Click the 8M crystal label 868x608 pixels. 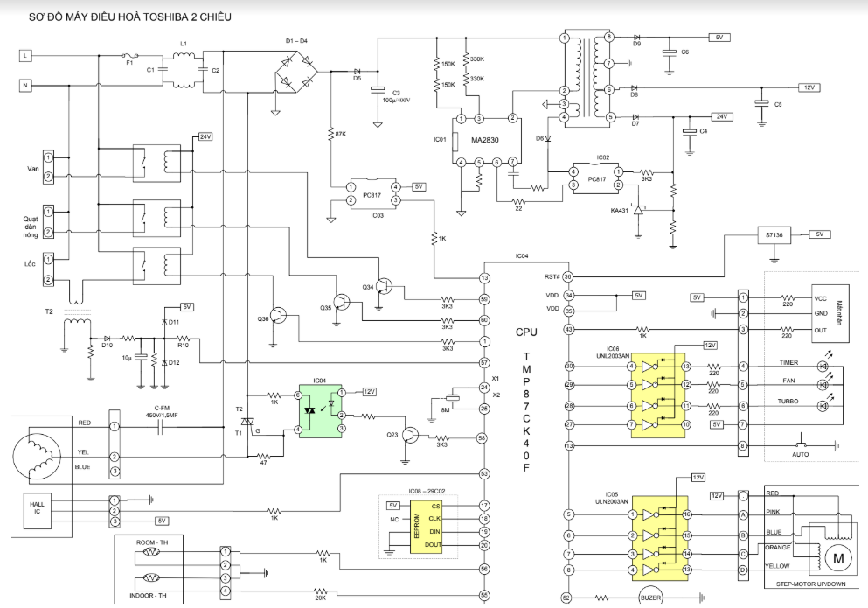point(445,409)
